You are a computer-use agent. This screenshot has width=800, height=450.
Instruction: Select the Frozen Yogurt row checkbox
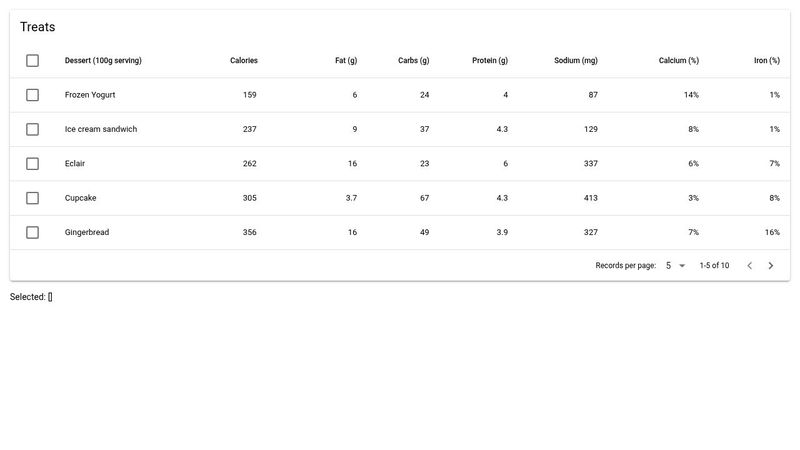click(x=33, y=95)
